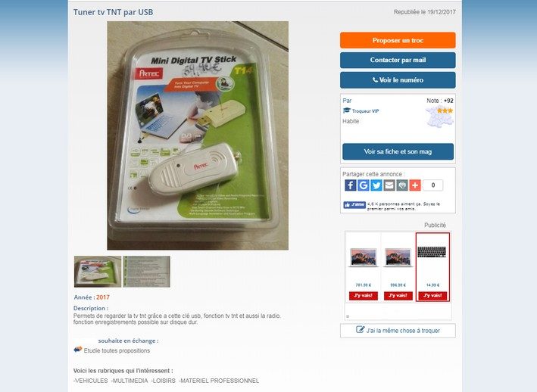Image resolution: width=537 pixels, height=392 pixels.
Task: Open more sharing options plus icon
Action: [415, 185]
